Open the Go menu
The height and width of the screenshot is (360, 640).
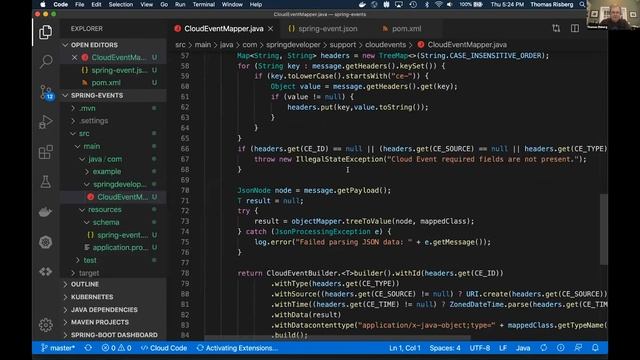coord(164,4)
